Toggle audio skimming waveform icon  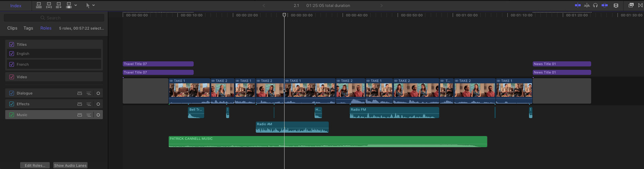coord(587,5)
